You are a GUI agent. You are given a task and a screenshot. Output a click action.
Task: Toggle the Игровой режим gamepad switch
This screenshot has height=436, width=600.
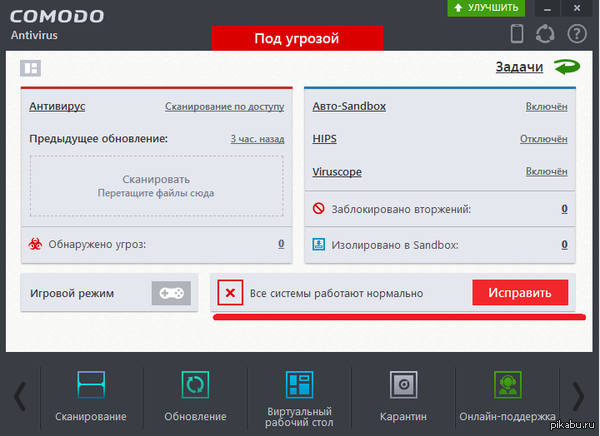tap(171, 293)
